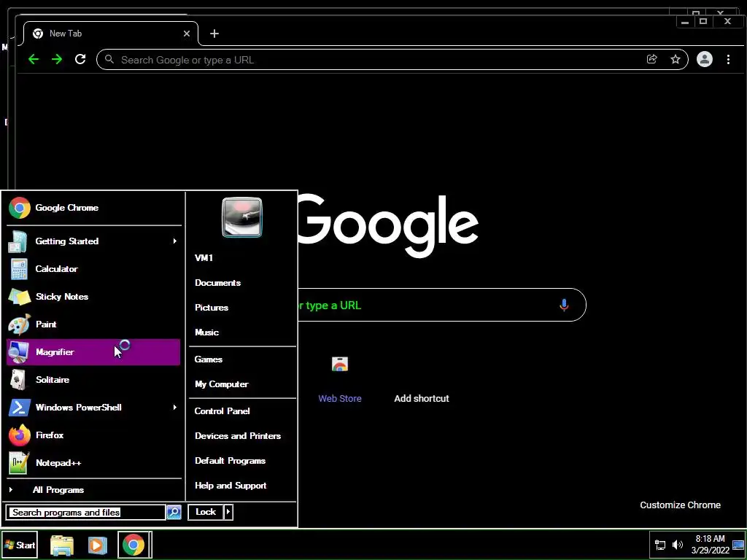Close the New Tab tab
This screenshot has width=747, height=560.
187,34
